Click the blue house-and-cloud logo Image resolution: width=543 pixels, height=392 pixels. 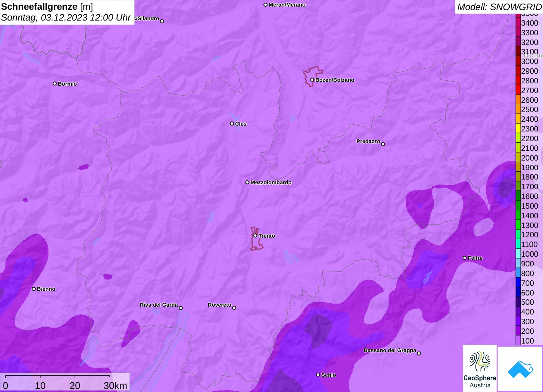520,369
